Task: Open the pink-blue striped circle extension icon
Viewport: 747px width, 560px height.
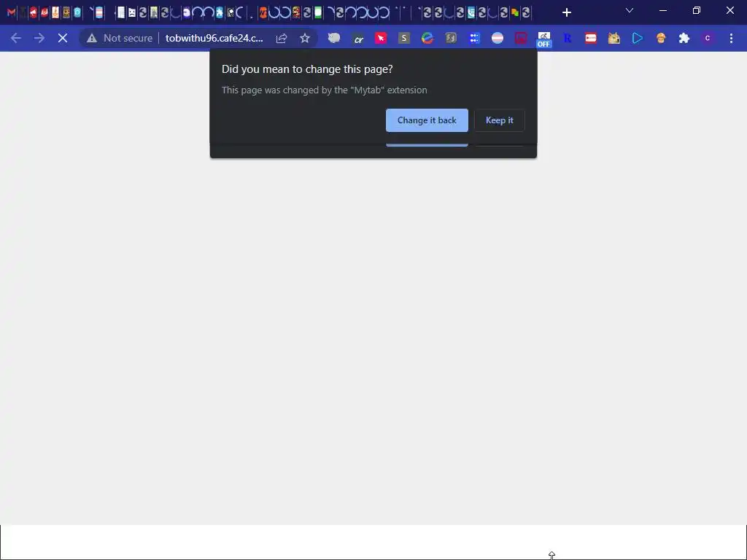Action: point(498,38)
